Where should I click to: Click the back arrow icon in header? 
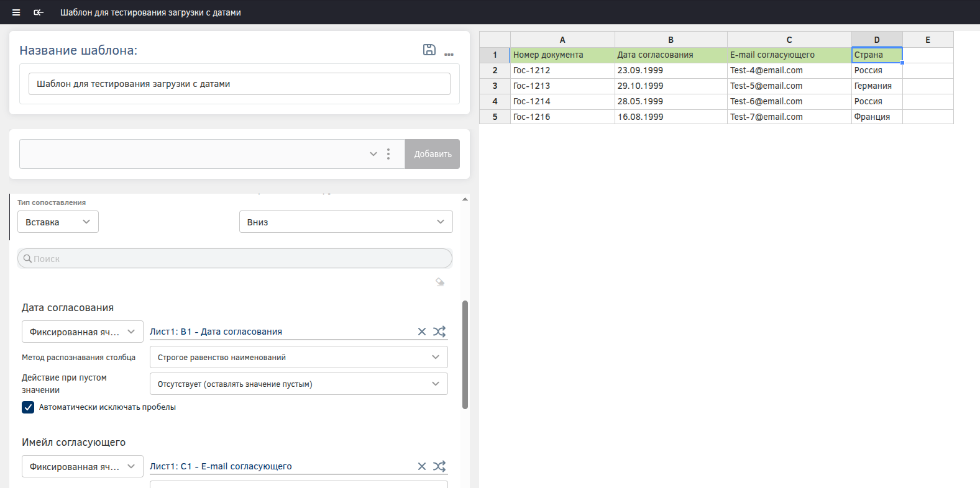[39, 12]
